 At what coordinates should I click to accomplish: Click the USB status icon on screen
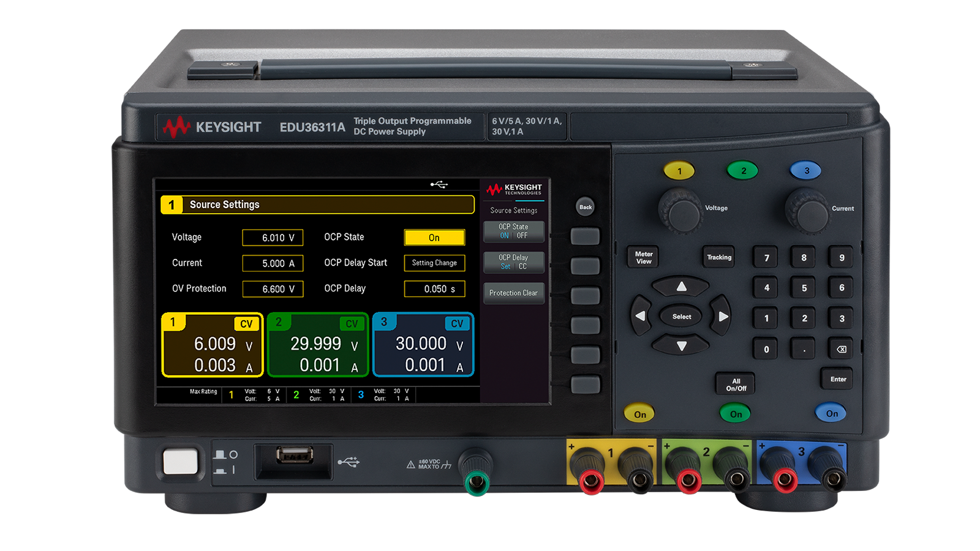(x=439, y=184)
